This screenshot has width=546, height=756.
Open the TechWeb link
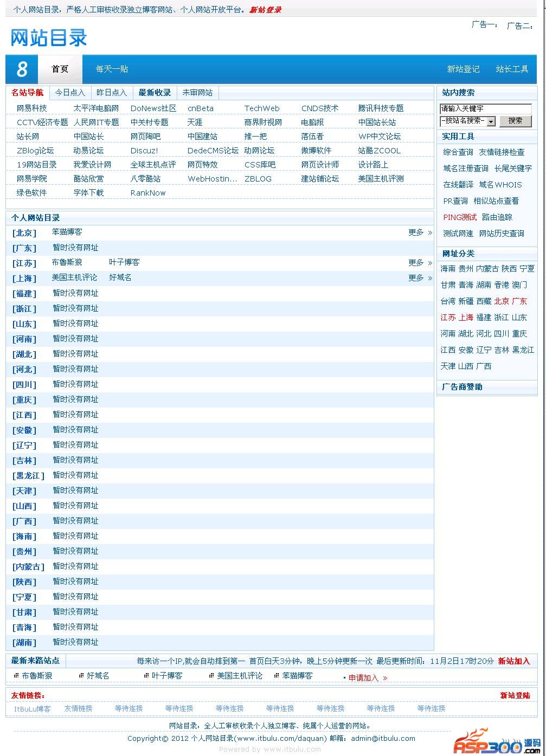[262, 108]
